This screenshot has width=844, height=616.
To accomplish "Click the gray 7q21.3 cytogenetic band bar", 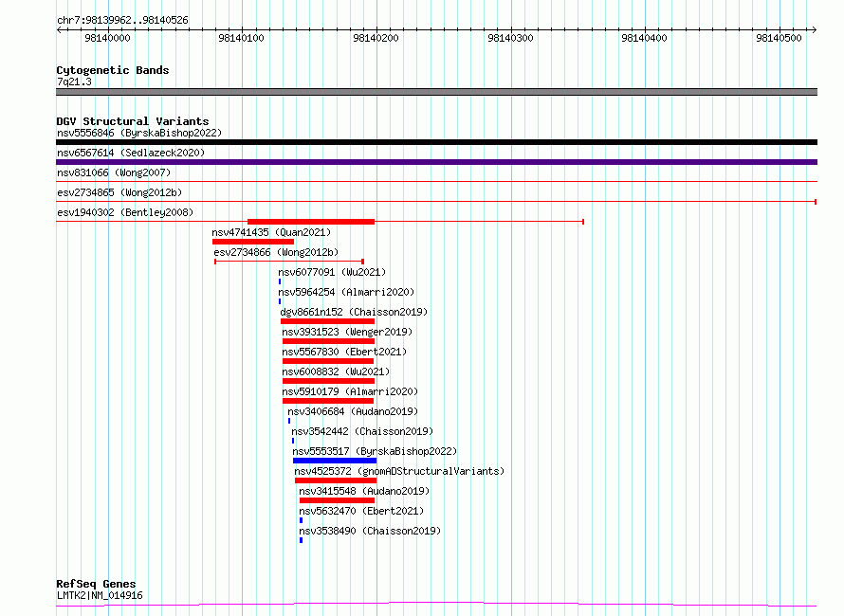I will [x=436, y=92].
